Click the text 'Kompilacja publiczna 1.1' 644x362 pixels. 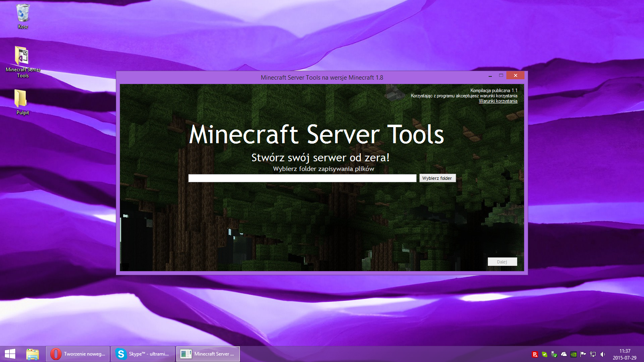pos(494,90)
